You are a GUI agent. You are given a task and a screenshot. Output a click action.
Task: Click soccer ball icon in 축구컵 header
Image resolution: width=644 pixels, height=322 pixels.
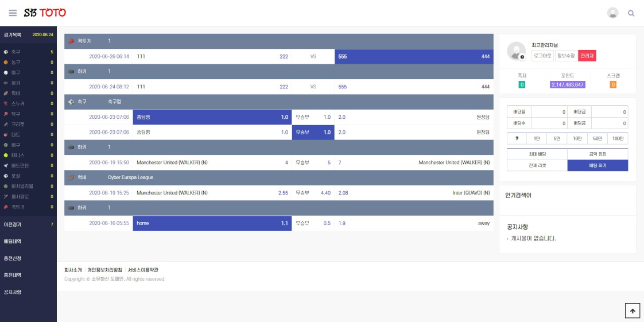coord(71,102)
